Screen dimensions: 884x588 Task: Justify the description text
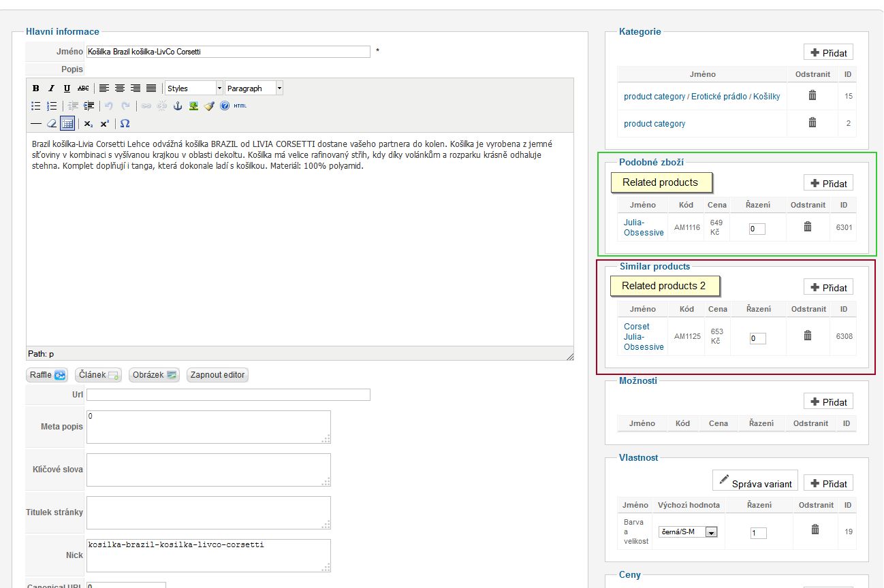click(x=151, y=88)
